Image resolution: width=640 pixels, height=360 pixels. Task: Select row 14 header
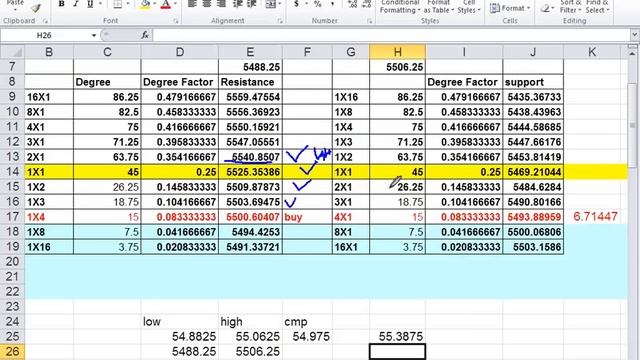[x=12, y=172]
